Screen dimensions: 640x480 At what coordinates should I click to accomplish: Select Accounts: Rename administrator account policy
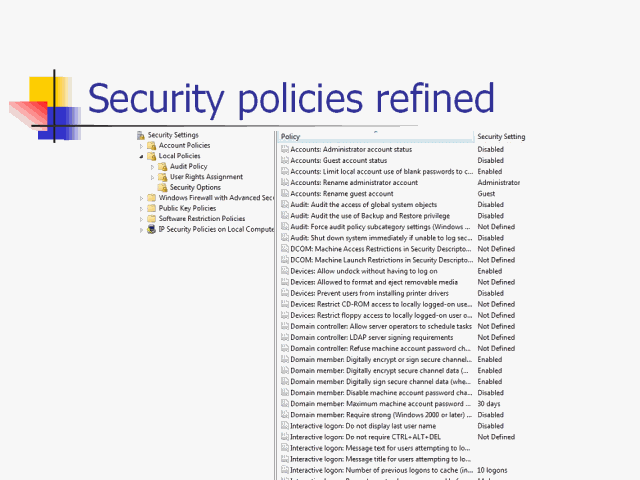(354, 183)
